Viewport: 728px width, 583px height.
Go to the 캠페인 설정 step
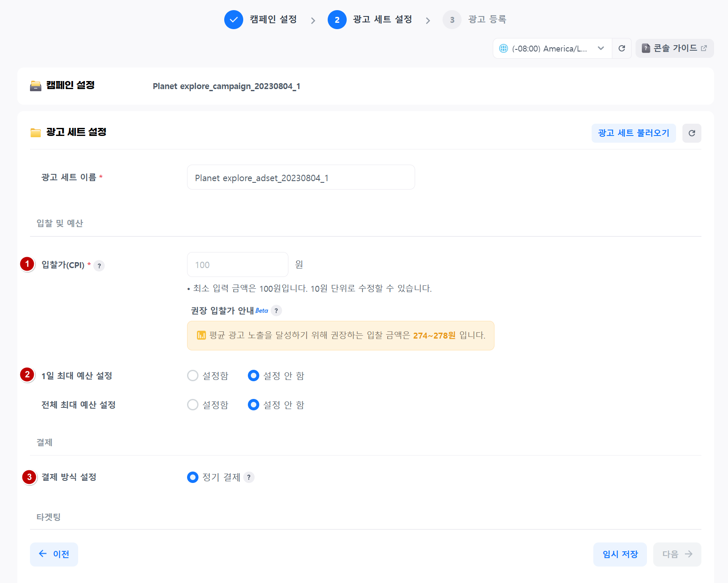(x=273, y=20)
